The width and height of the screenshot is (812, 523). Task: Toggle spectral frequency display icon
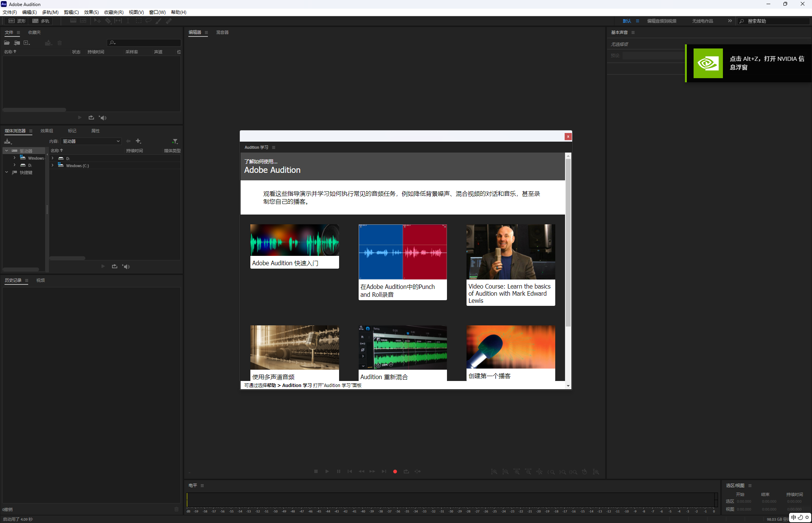(73, 21)
